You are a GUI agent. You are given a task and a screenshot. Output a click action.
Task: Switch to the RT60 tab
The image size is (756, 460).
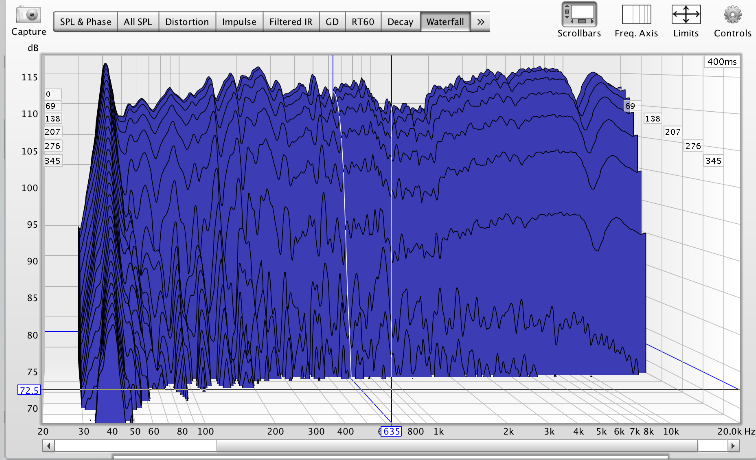[363, 21]
